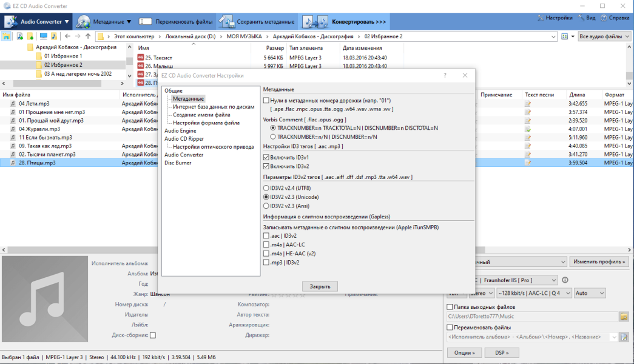Choose ID3V2 v2.4 (UTF8) radio button
Screen dimensions: 634x364
point(266,188)
